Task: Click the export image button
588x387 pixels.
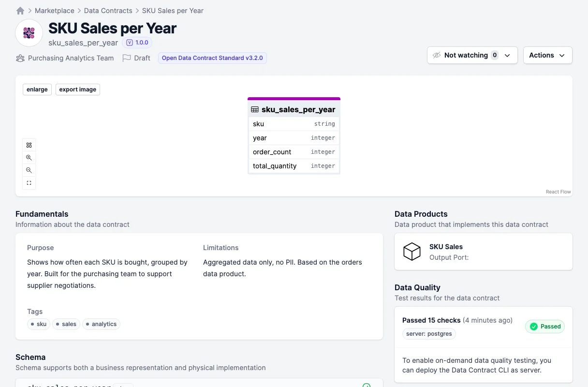Action: (78, 89)
